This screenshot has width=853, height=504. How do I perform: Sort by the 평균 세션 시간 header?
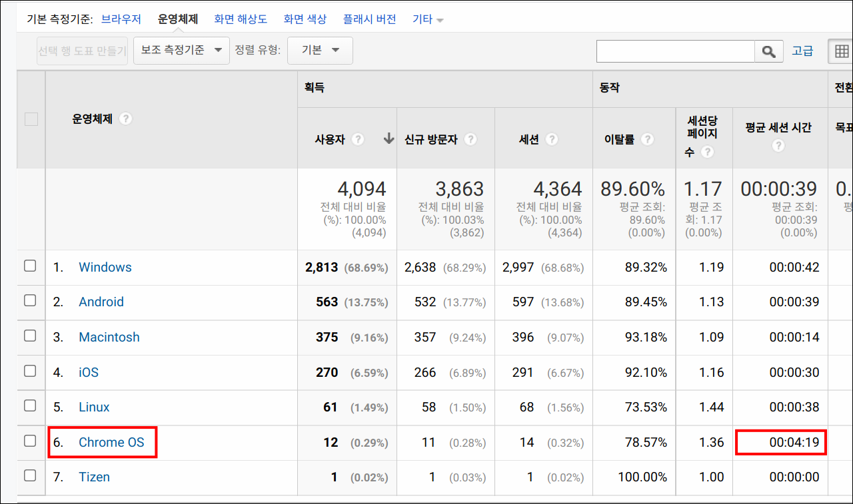(x=778, y=127)
